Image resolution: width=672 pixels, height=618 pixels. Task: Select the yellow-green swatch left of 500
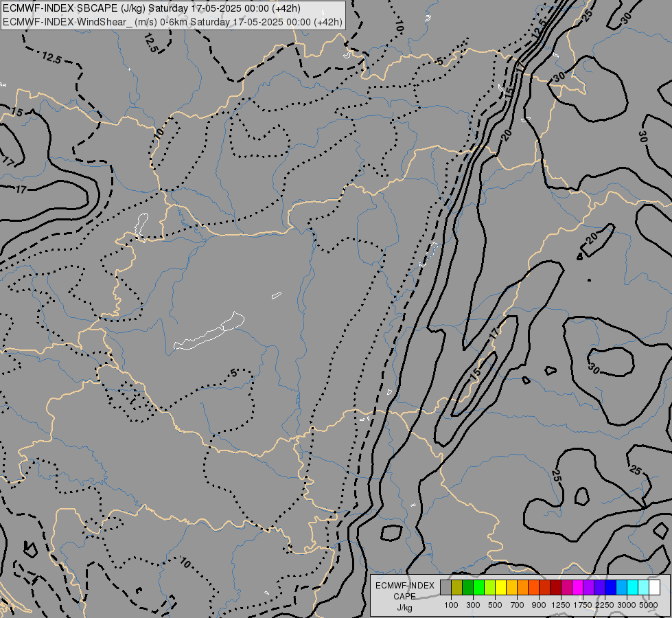tap(490, 588)
